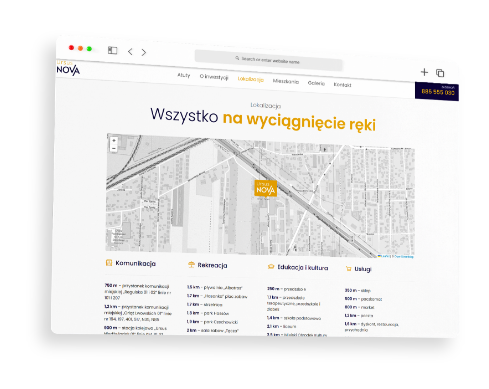
Task: Select the Lokalizacja menu item
Action: pyautogui.click(x=251, y=79)
